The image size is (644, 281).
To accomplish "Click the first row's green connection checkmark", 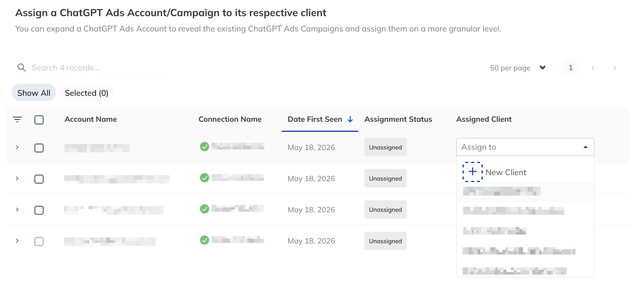I will point(204,147).
